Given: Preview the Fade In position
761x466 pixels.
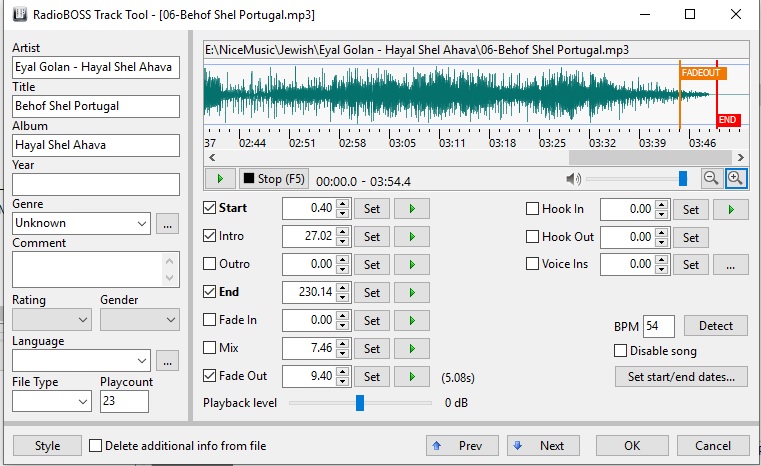Looking at the screenshot, I should click(412, 320).
